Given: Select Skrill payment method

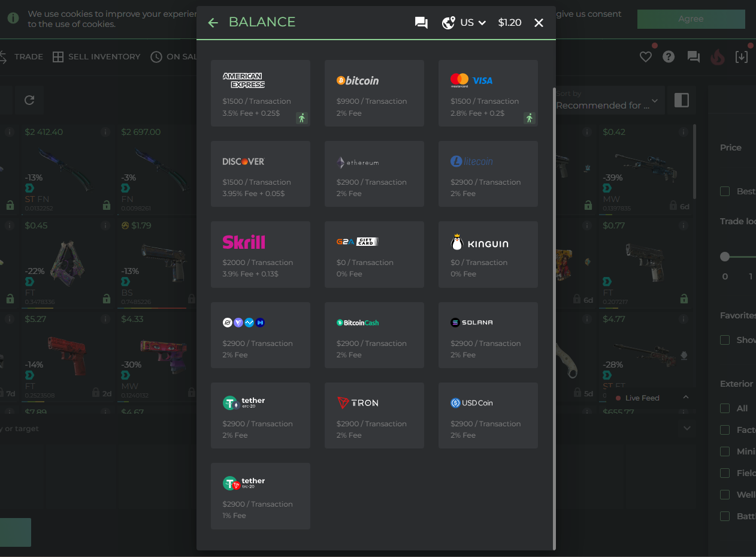Looking at the screenshot, I should coord(261,254).
